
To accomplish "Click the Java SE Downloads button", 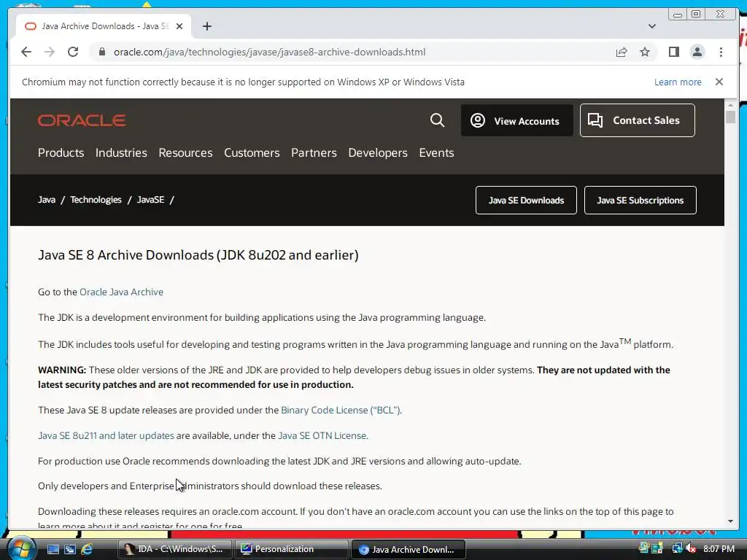I will point(526,200).
